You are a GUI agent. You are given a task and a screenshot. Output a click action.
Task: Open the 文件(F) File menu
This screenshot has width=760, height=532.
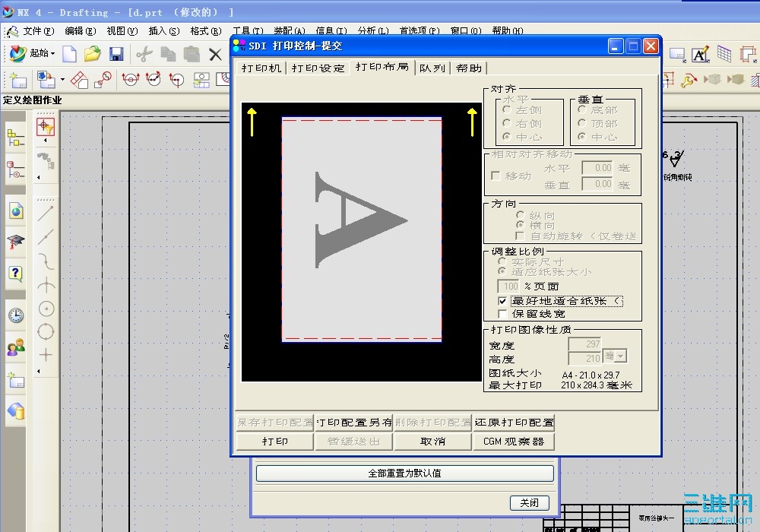pyautogui.click(x=38, y=31)
